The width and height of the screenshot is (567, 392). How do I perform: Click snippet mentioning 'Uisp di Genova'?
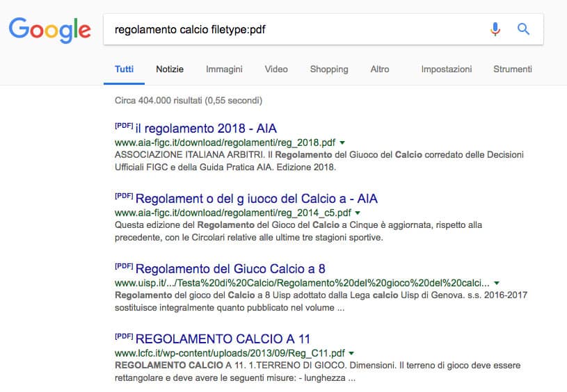321,302
